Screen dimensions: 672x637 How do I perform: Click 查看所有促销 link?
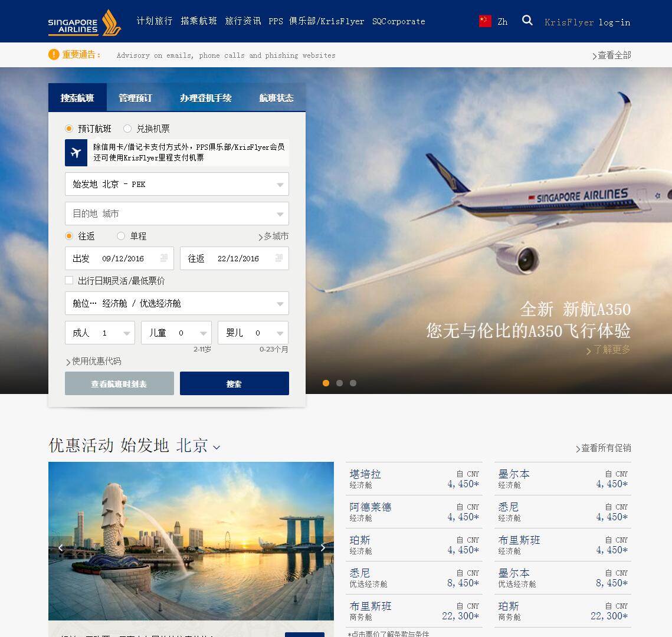[604, 448]
